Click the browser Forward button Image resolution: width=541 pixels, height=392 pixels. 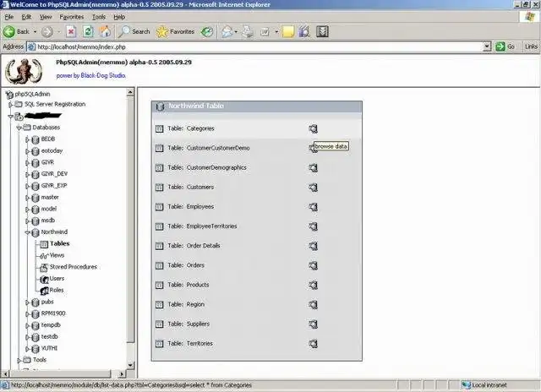click(x=47, y=32)
